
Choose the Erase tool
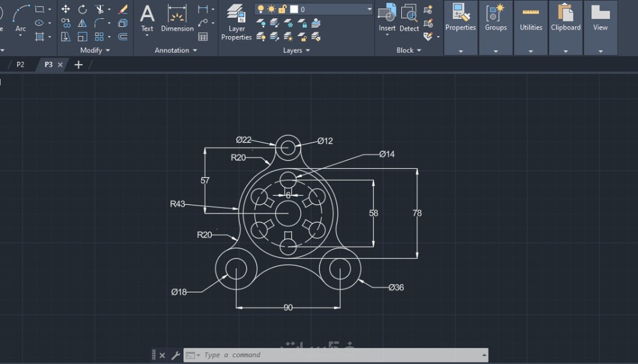[123, 9]
